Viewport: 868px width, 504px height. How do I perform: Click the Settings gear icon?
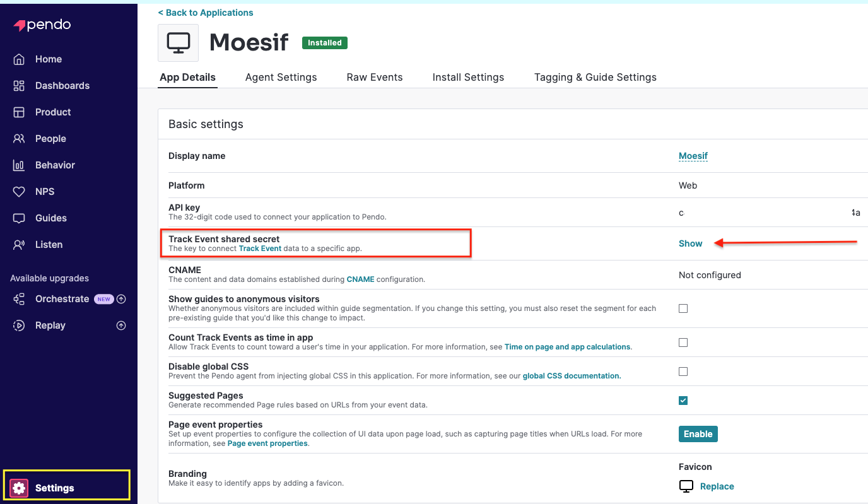19,488
